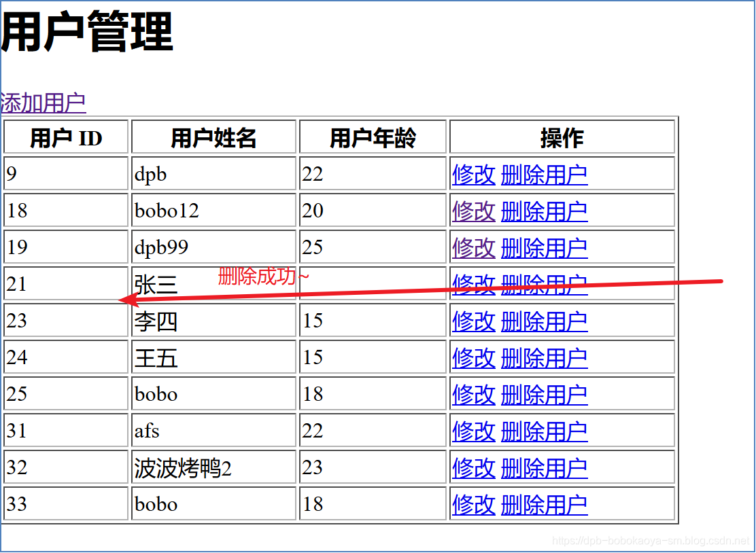This screenshot has height=553, width=756.
Task: Click 修改 for user 波波烤鸭2
Action: 473,467
